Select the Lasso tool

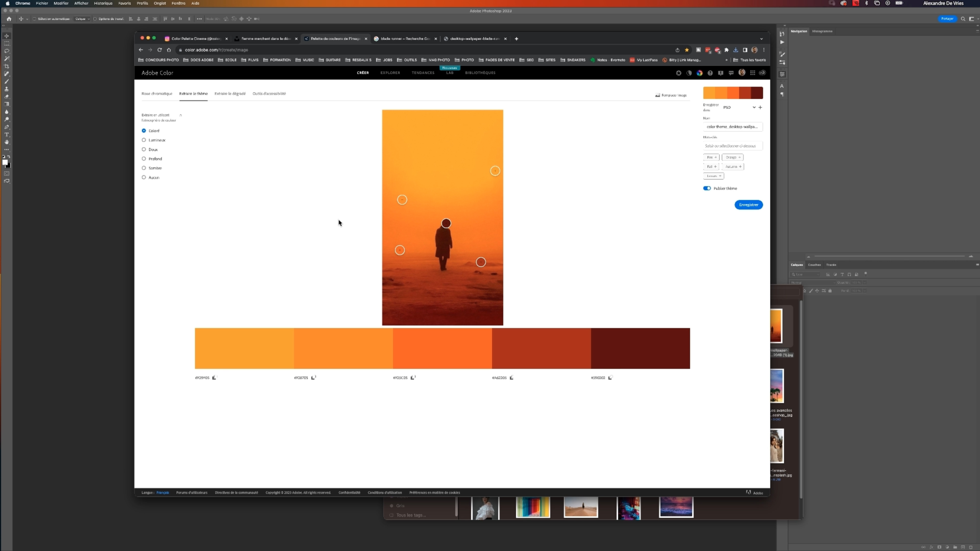6,51
